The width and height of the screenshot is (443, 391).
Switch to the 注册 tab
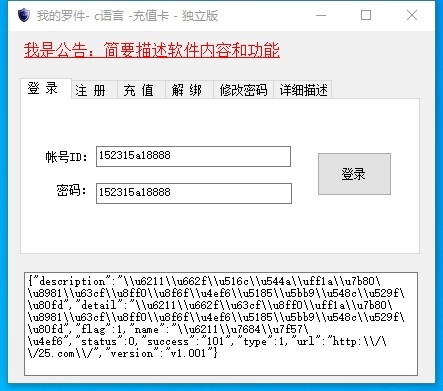(94, 90)
